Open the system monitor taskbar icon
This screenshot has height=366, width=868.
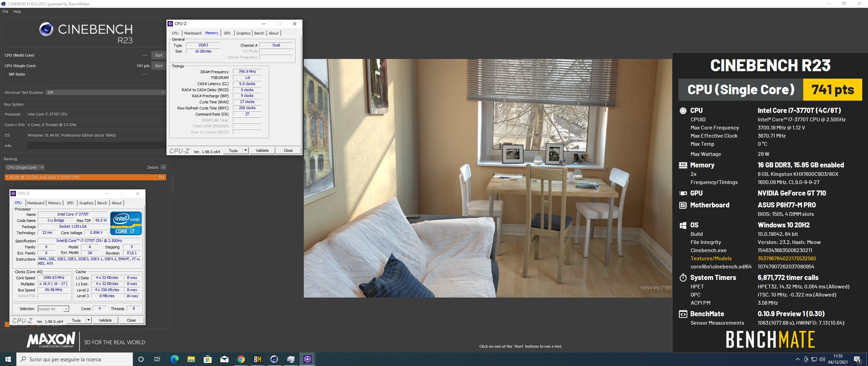291,359
